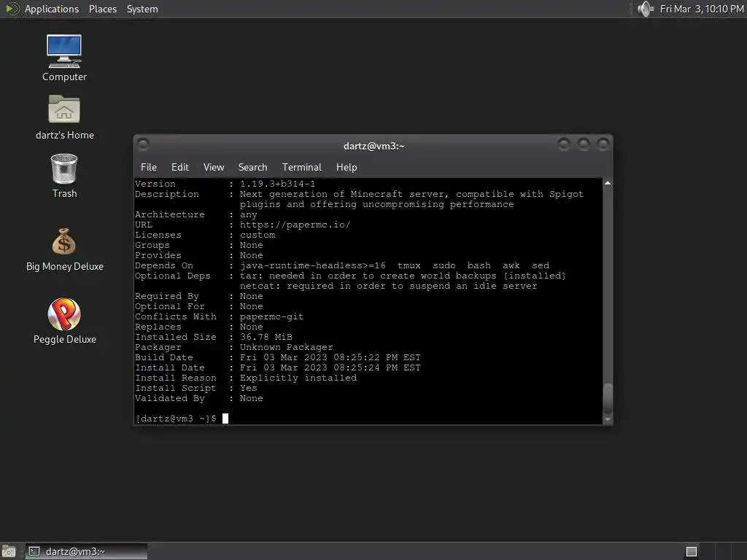Click the terminal scrollbar thumb
747x560 pixels.
pyautogui.click(x=608, y=398)
